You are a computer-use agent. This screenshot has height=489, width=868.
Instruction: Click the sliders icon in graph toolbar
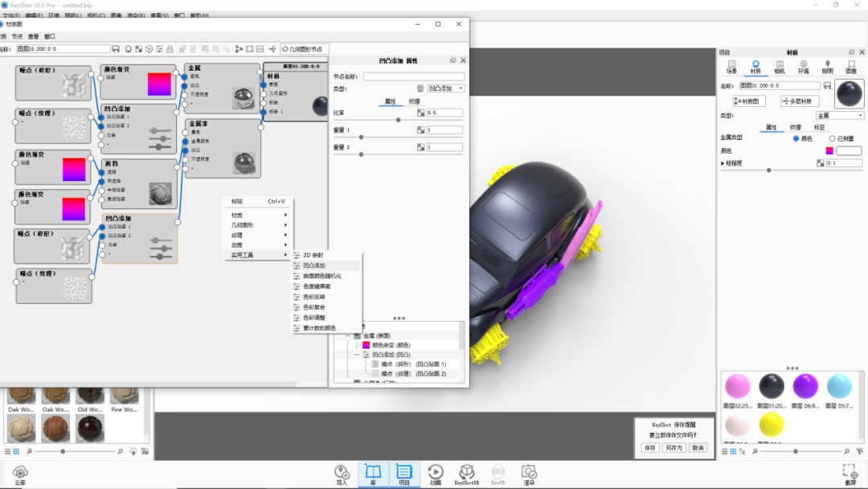coord(159,49)
